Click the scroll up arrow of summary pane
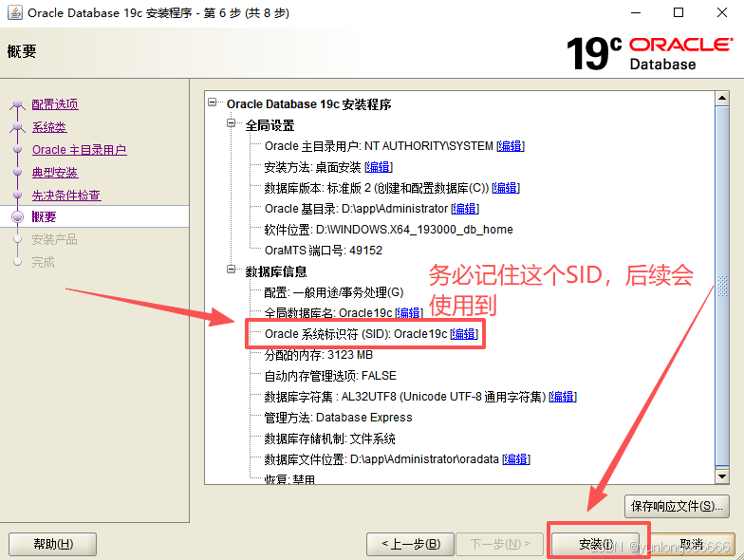The height and width of the screenshot is (560, 744). click(722, 99)
